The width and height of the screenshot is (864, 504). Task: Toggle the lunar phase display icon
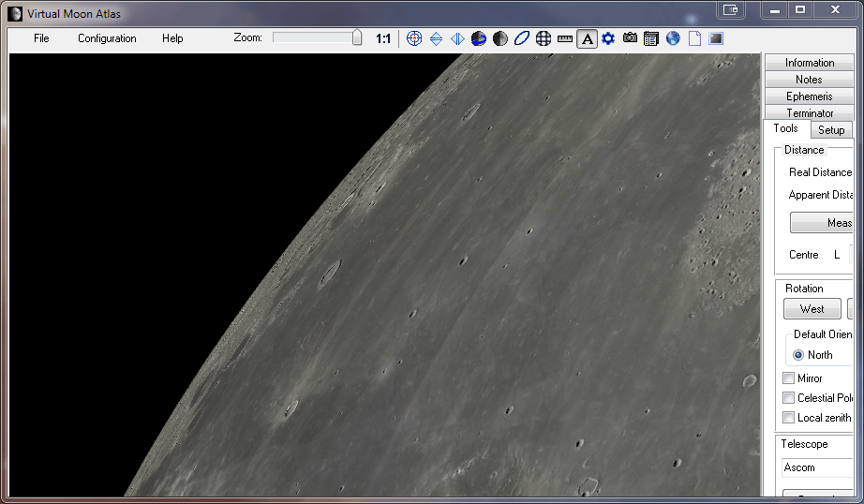pyautogui.click(x=500, y=38)
